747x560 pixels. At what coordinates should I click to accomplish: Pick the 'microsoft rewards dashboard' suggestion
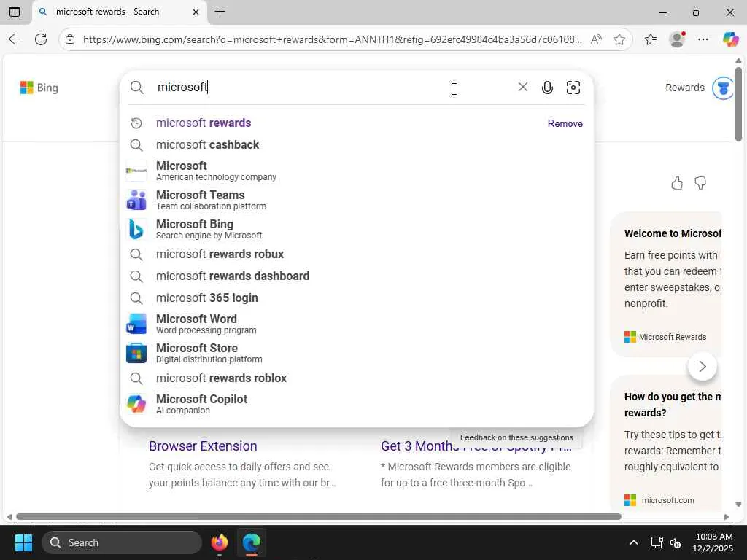pyautogui.click(x=357, y=276)
